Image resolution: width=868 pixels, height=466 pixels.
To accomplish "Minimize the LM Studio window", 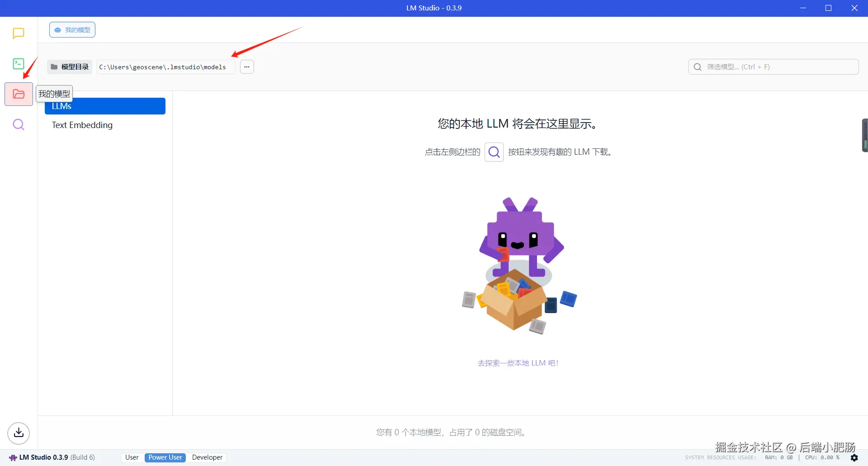I will click(803, 8).
